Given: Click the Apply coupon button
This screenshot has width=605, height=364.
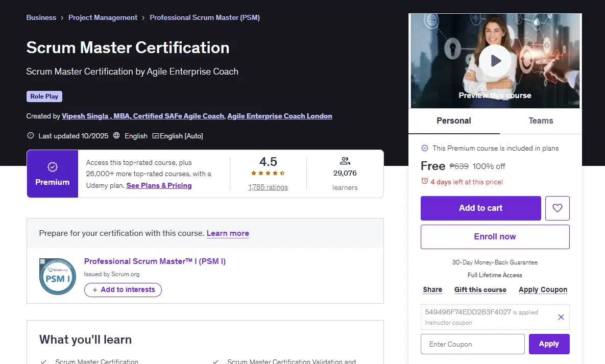Looking at the screenshot, I should tap(549, 344).
